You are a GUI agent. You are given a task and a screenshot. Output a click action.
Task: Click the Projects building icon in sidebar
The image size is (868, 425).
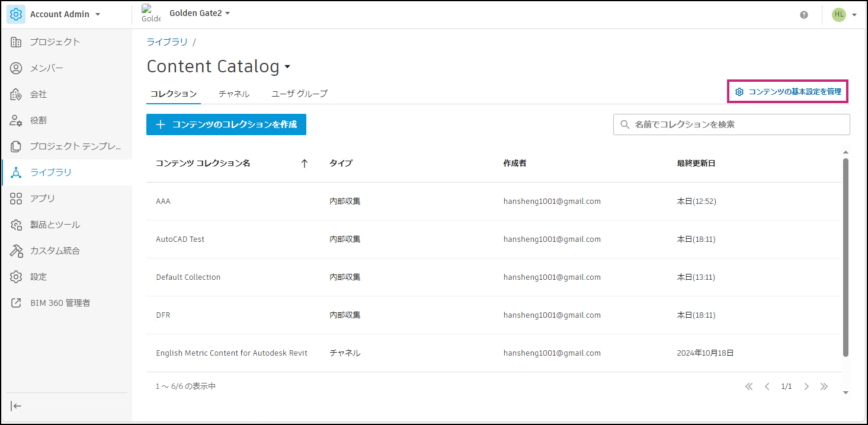(x=17, y=42)
